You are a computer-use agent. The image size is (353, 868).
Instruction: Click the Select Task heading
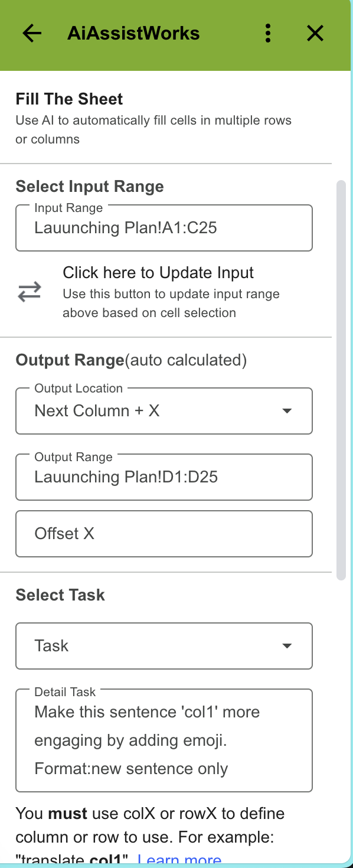tap(60, 595)
